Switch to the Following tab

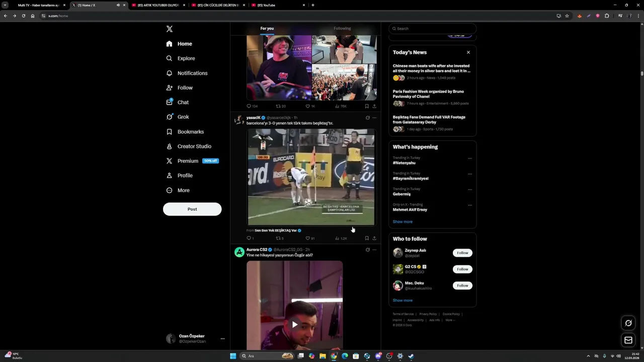(x=342, y=29)
